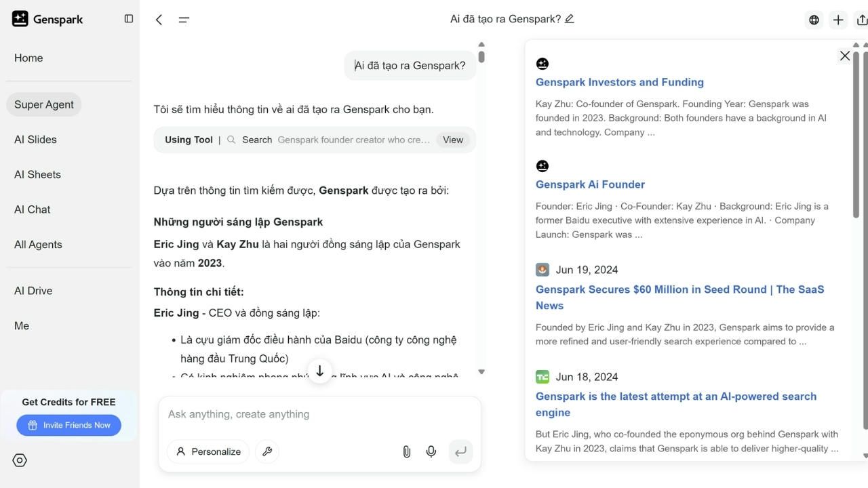868x488 pixels.
Task: Click the results panel scroll down arrow
Action: tap(865, 456)
